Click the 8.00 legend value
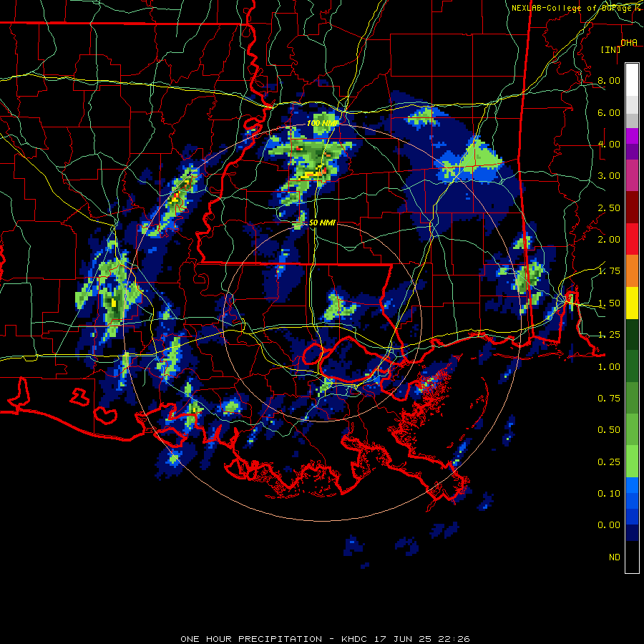 [609, 80]
